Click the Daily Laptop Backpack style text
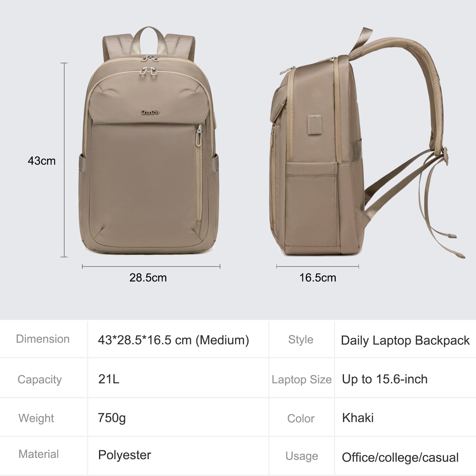 tap(405, 340)
